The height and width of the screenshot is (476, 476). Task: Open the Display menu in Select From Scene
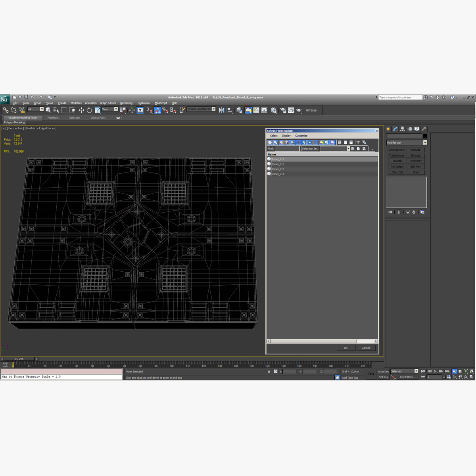point(286,136)
